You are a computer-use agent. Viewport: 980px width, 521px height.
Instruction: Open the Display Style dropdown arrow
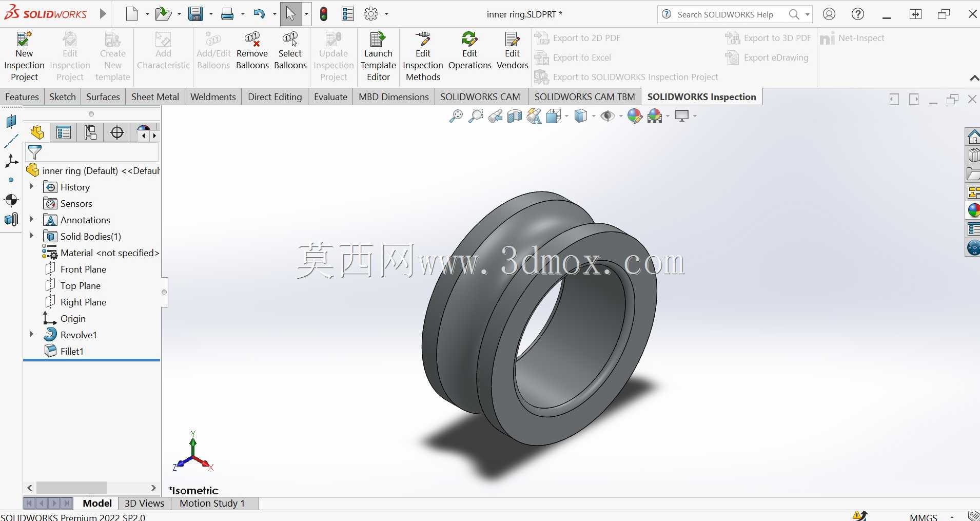[594, 117]
